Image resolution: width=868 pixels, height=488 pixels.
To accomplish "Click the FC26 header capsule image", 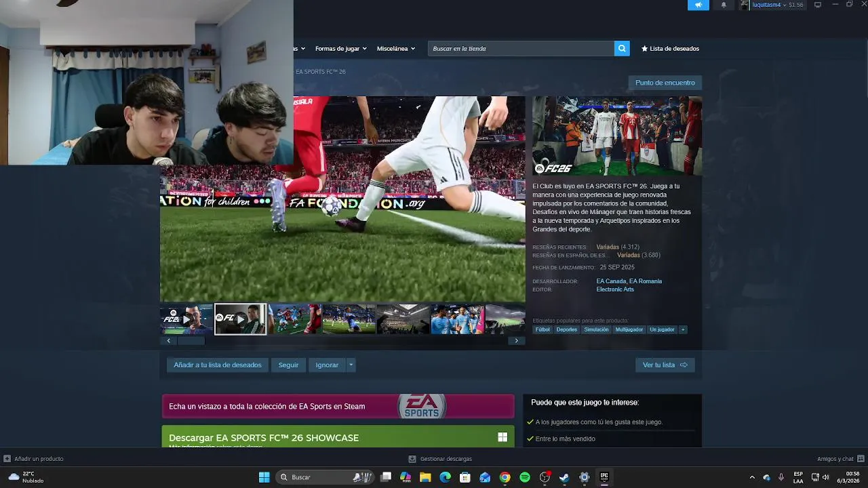I will (617, 136).
